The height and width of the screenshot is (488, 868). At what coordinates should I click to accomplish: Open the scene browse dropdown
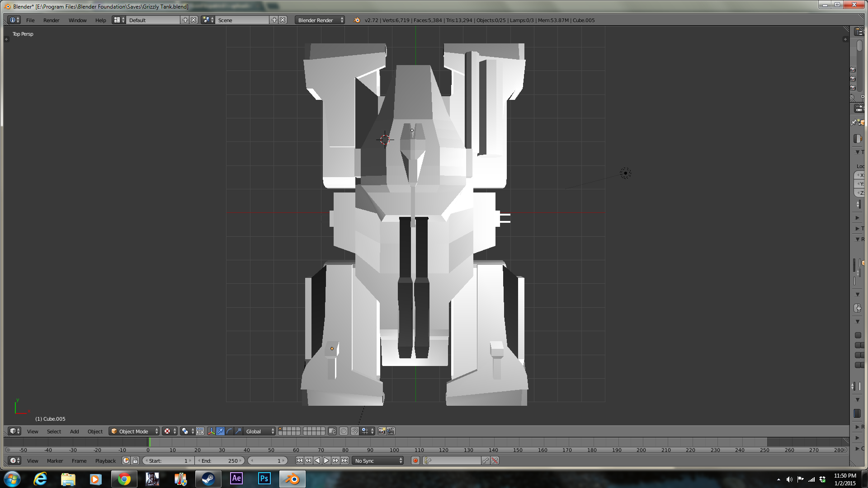click(208, 20)
